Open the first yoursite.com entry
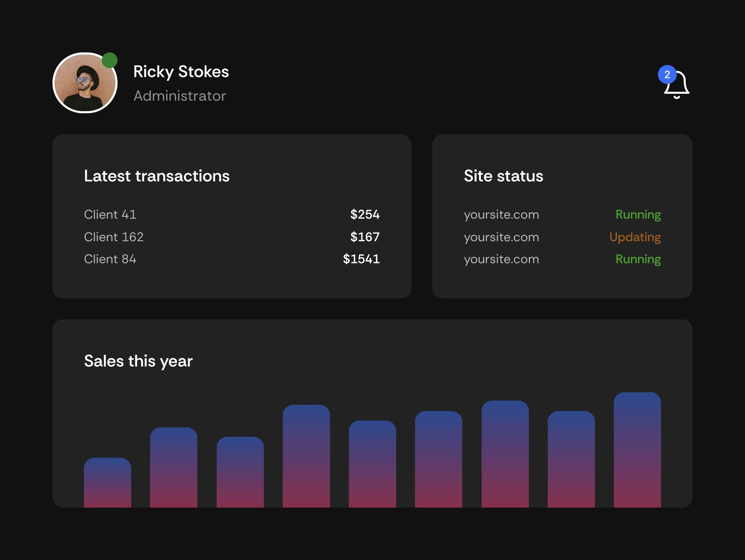Viewport: 745px width, 560px height. (x=501, y=215)
